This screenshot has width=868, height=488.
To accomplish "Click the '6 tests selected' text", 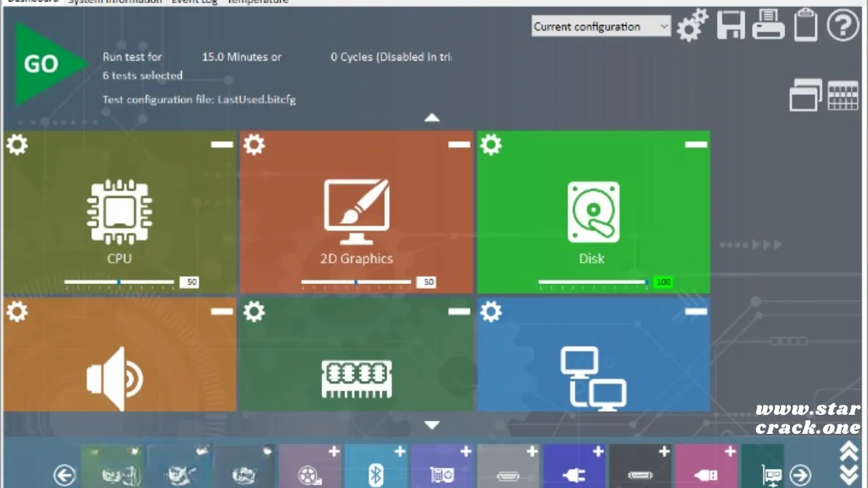I will [142, 75].
